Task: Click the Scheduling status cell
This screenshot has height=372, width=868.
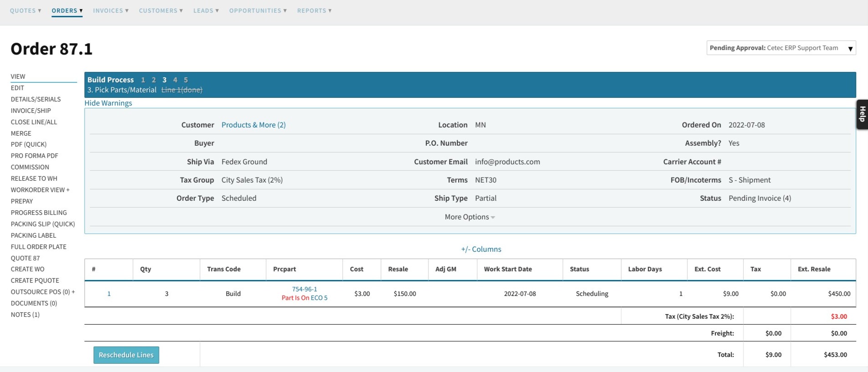Action: [592, 294]
